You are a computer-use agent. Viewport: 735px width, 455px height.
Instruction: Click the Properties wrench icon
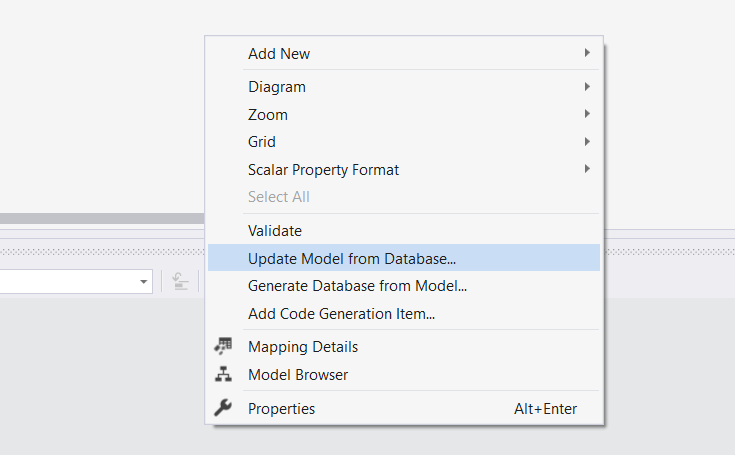223,408
